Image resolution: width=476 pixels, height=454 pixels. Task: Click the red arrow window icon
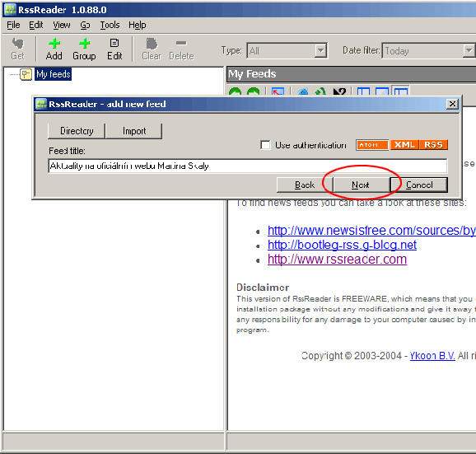point(278,91)
